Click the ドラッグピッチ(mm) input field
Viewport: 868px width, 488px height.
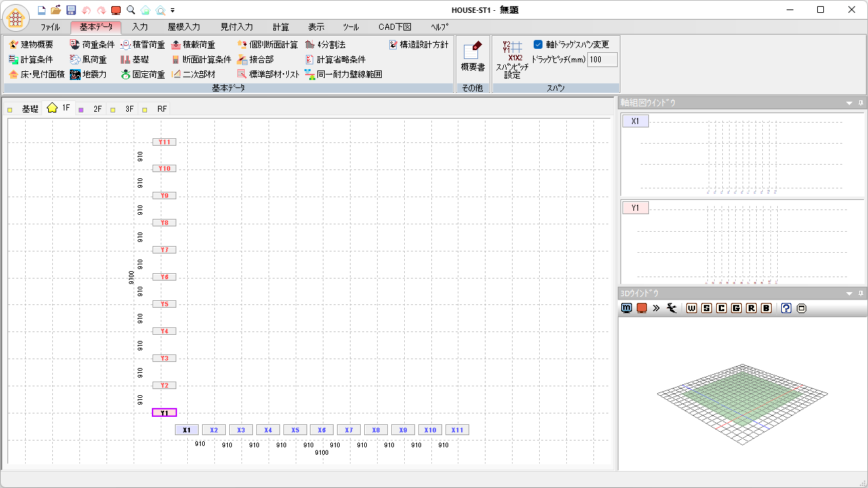601,60
